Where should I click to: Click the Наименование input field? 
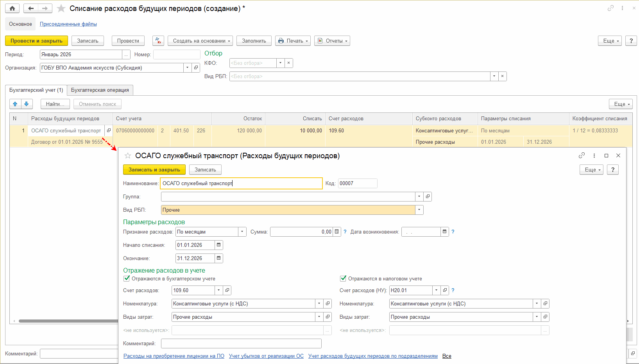(x=241, y=183)
